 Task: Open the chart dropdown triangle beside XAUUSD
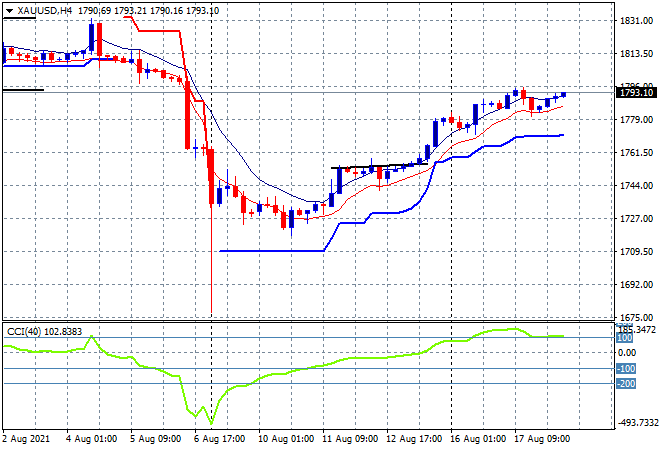coord(9,11)
